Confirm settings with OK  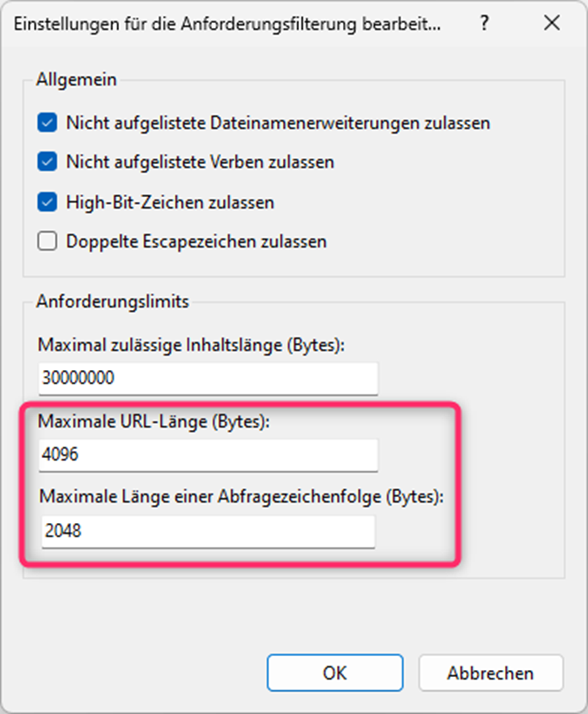tap(334, 673)
